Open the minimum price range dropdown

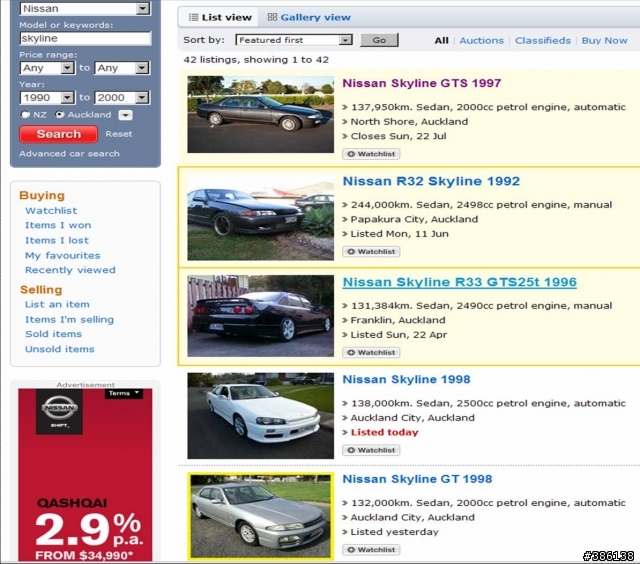47,68
